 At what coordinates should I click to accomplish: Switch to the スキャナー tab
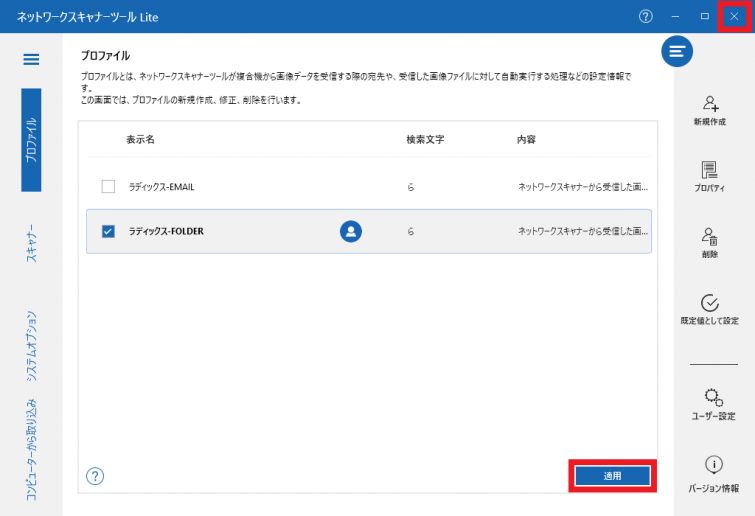click(x=31, y=243)
